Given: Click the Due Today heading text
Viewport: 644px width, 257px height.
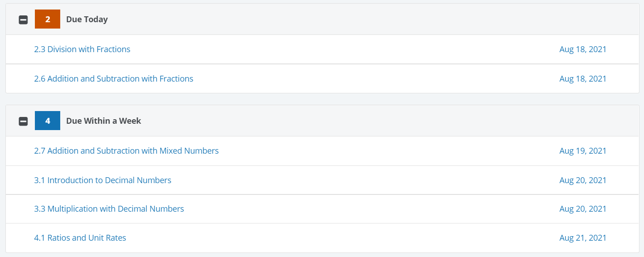Looking at the screenshot, I should (x=87, y=19).
